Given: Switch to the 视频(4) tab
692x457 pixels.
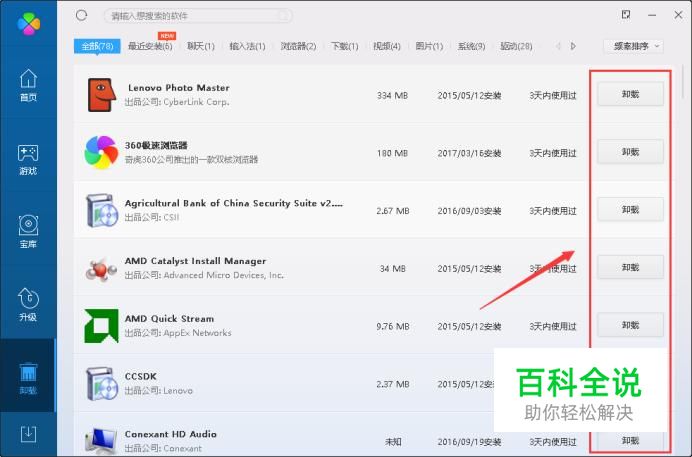Looking at the screenshot, I should [x=387, y=46].
